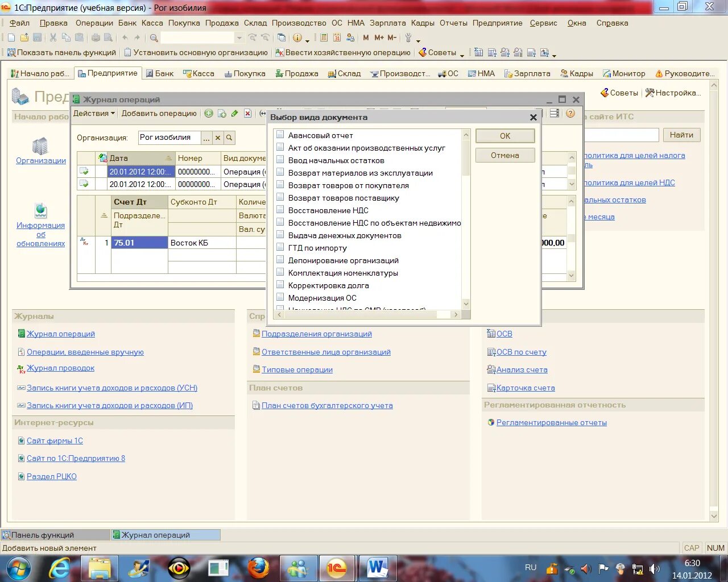Select 'Ввод начальных остатков' document type

tap(336, 160)
